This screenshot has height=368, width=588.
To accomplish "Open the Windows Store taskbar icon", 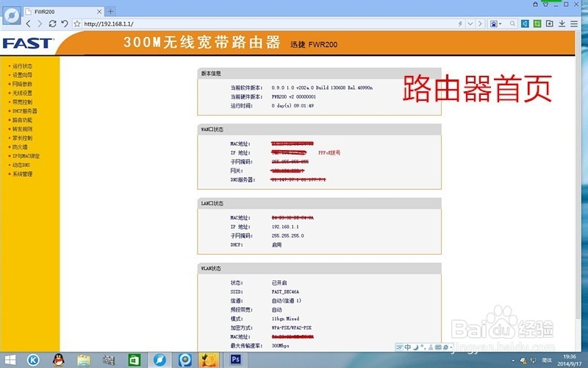I will click(135, 360).
